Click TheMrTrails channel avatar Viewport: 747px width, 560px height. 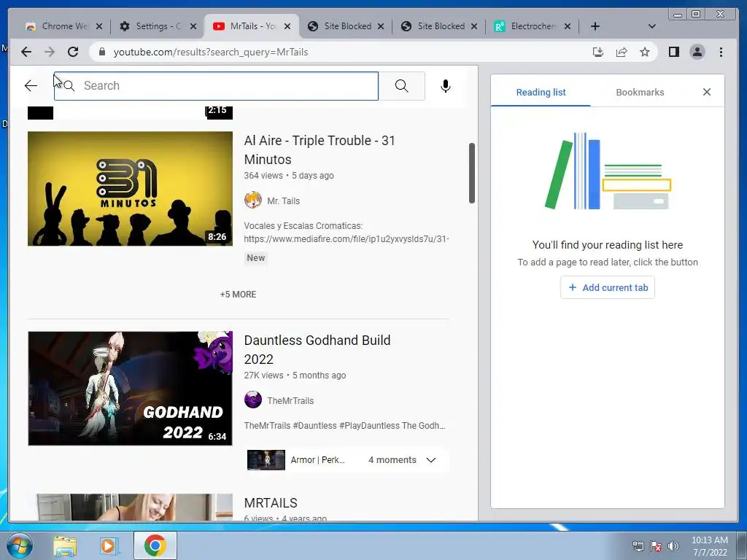pos(253,400)
